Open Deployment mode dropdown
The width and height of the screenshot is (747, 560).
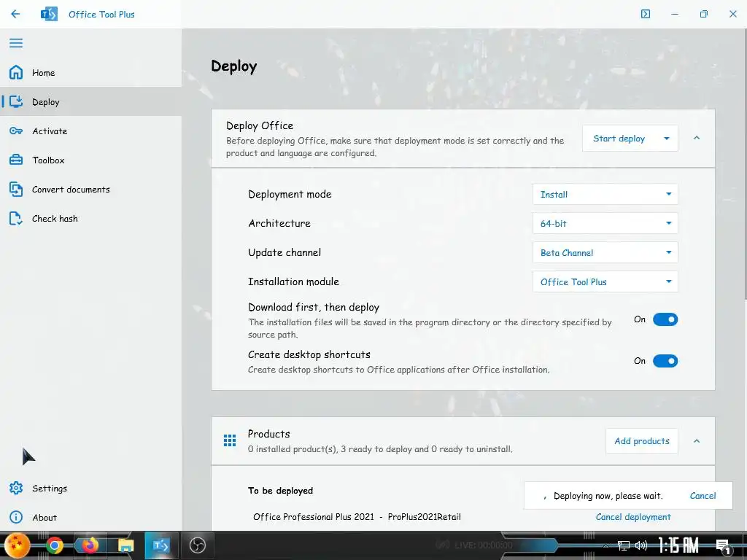tap(605, 194)
